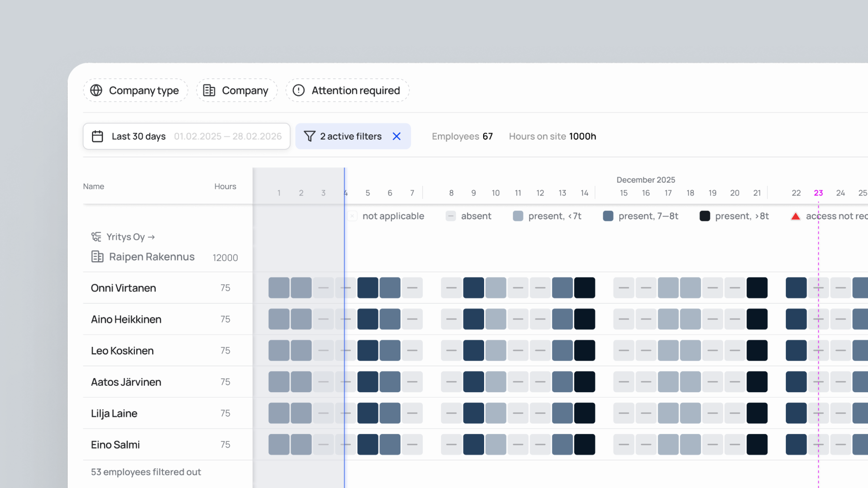Click the present <7t legend swatch
Viewport: 868px width, 488px height.
coord(518,216)
